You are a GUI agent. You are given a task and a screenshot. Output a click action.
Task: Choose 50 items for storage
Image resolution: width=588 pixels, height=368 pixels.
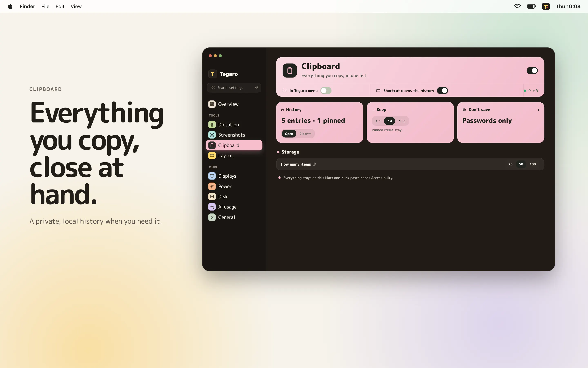pyautogui.click(x=521, y=164)
